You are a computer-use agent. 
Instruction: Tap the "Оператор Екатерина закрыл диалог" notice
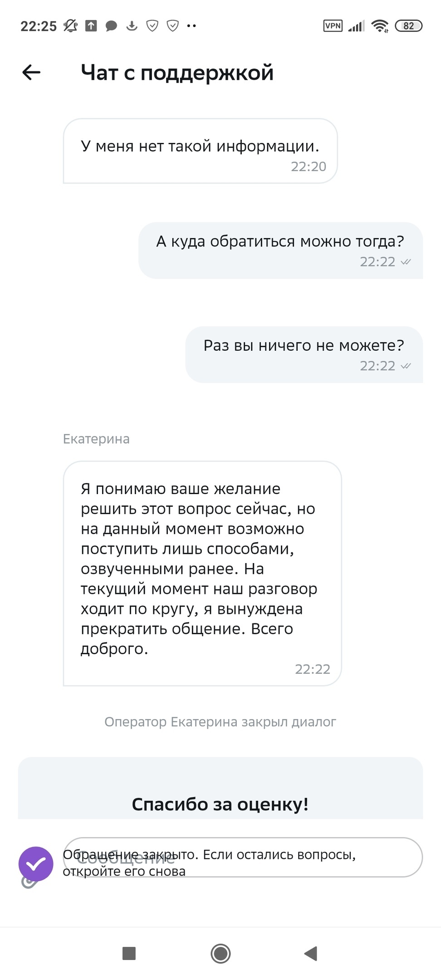(220, 722)
